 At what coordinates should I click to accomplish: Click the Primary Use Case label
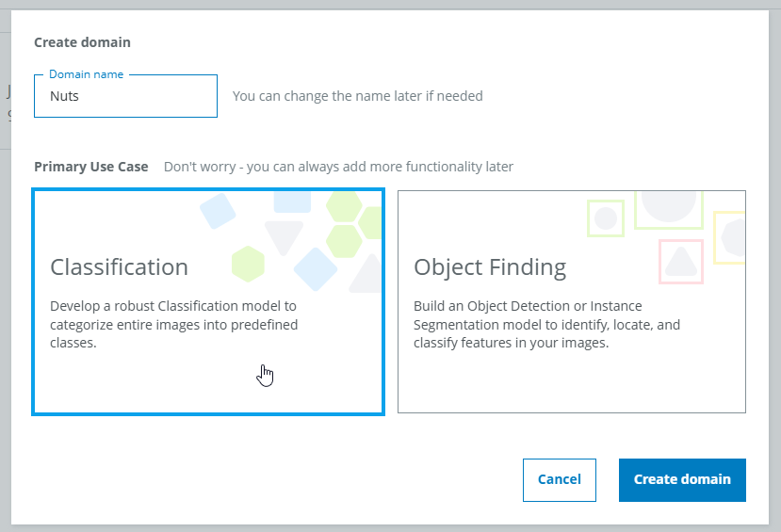(91, 167)
